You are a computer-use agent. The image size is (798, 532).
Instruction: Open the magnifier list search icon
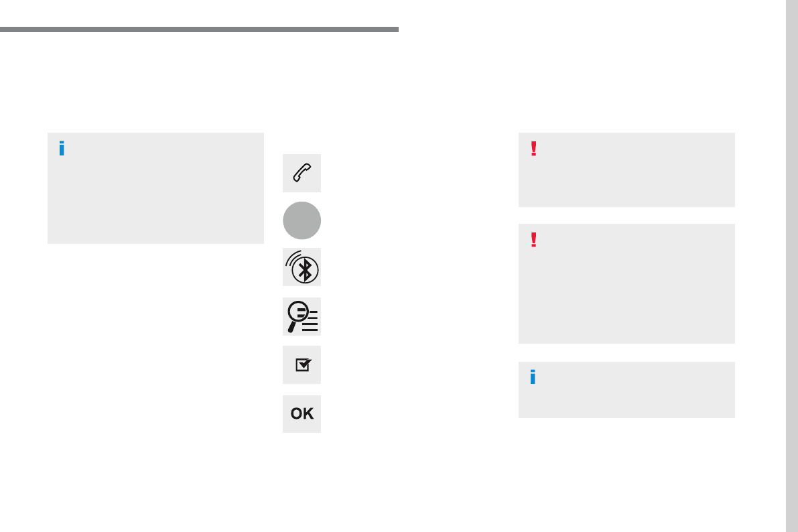click(302, 317)
